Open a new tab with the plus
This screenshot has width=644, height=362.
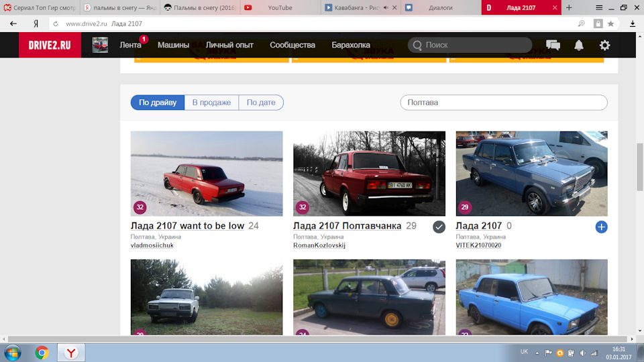tap(569, 7)
